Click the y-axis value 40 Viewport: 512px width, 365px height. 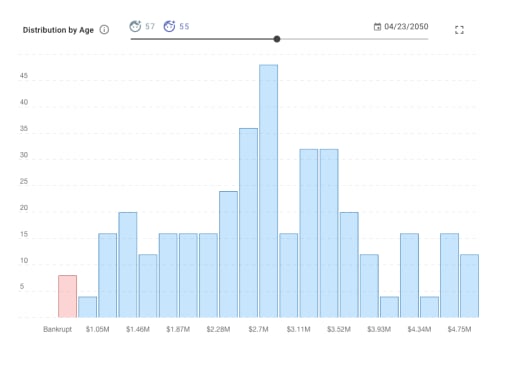[x=24, y=102]
